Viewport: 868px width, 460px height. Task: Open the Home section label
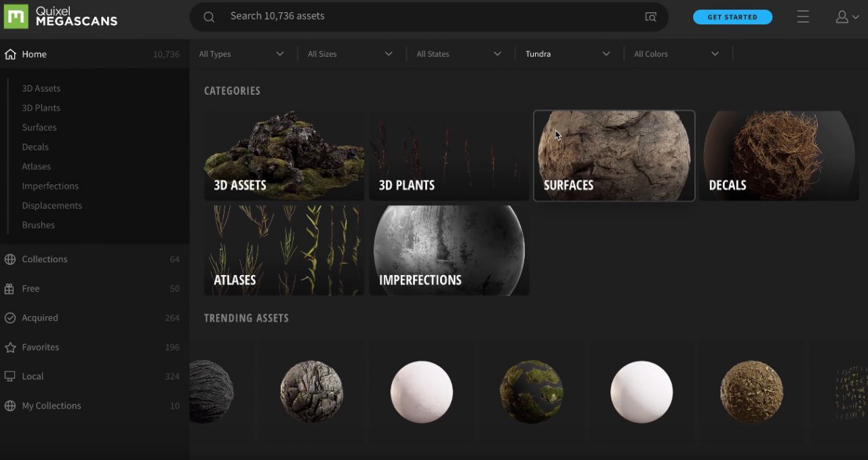[x=34, y=54]
